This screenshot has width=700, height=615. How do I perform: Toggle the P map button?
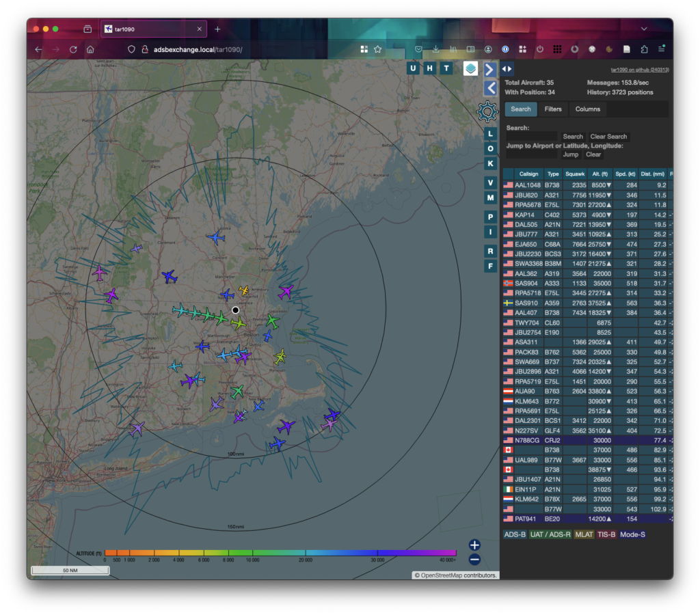(490, 217)
